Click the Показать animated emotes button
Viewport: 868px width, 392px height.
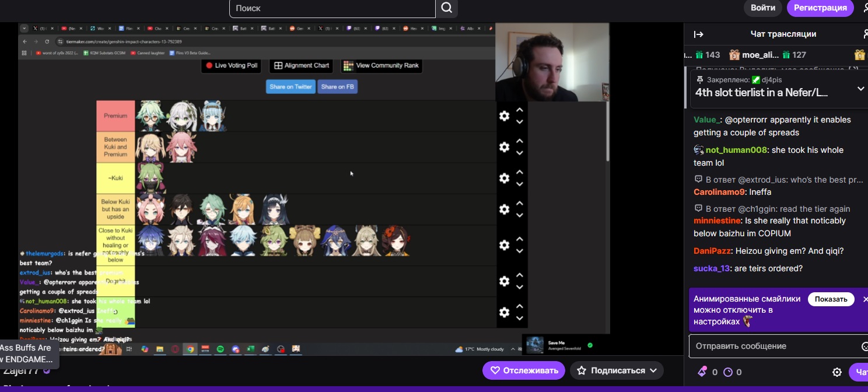pyautogui.click(x=831, y=299)
